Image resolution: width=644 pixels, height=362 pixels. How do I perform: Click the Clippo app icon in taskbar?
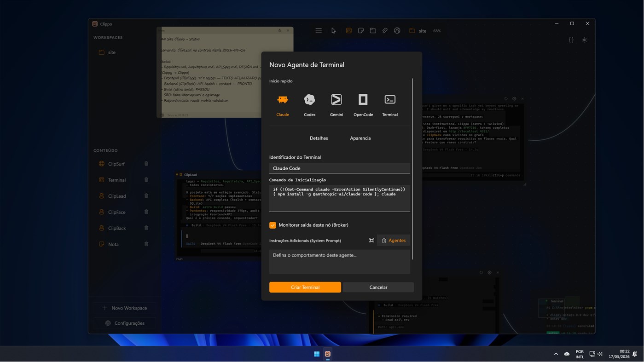pyautogui.click(x=328, y=354)
